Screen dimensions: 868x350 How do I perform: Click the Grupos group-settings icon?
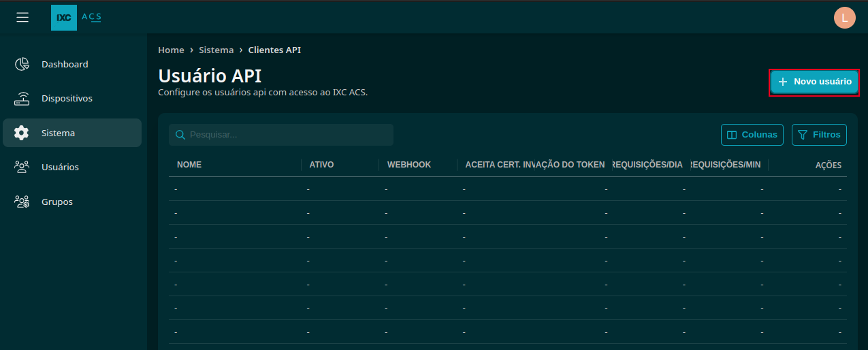click(x=22, y=202)
